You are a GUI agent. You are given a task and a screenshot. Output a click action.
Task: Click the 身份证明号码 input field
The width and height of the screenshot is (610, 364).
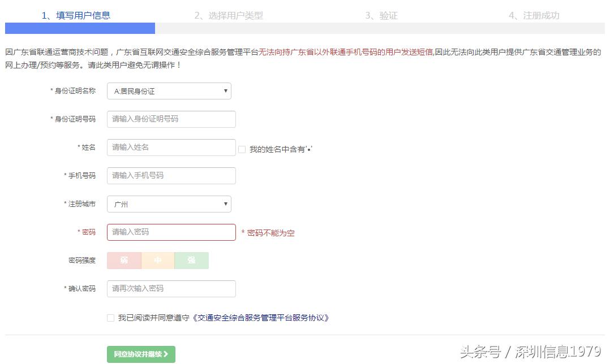pyautogui.click(x=171, y=119)
